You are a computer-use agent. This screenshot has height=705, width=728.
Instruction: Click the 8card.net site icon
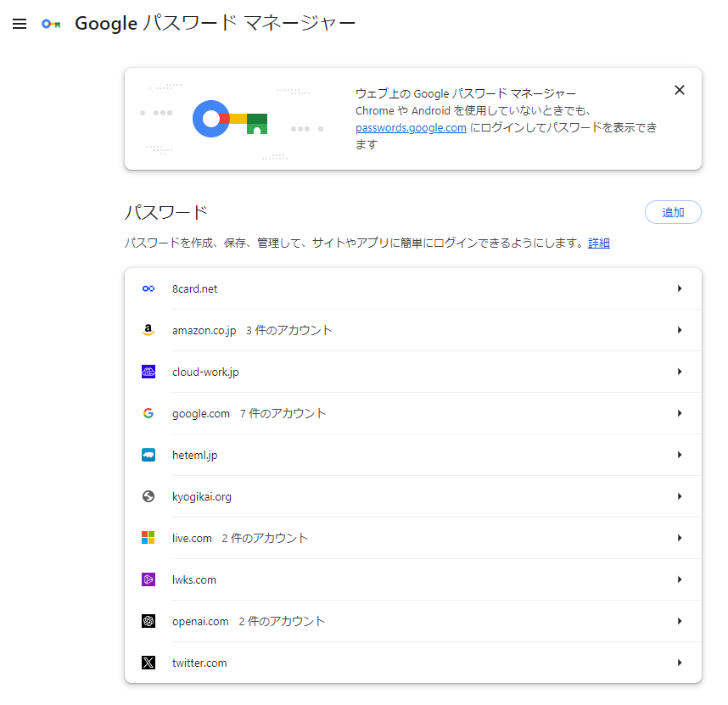click(x=148, y=288)
